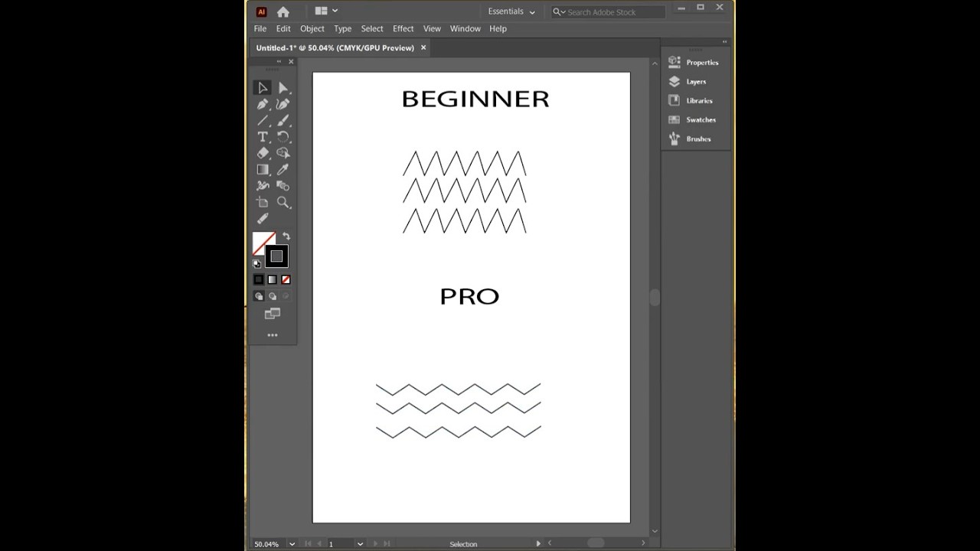Select the Shaper pencil tool

pyautogui.click(x=263, y=219)
